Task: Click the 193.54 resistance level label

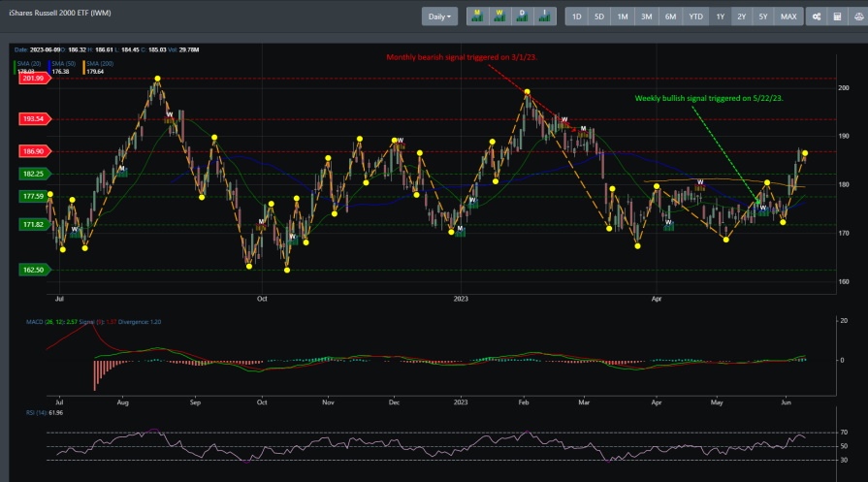Action: 34,118
